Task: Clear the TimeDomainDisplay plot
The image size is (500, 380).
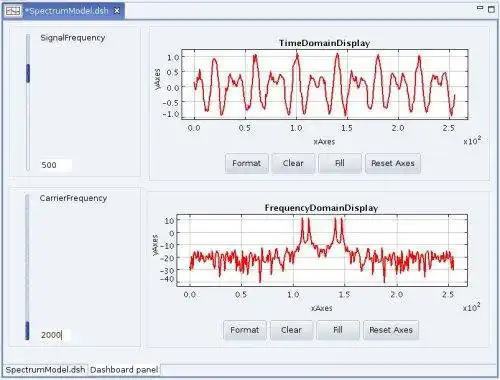Action: 293,163
